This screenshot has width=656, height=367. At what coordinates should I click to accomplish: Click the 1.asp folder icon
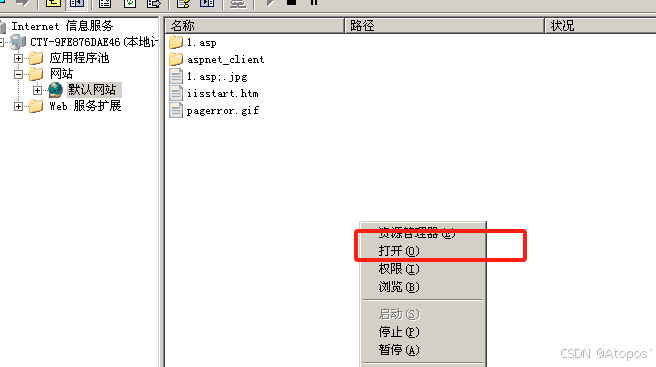click(176, 42)
